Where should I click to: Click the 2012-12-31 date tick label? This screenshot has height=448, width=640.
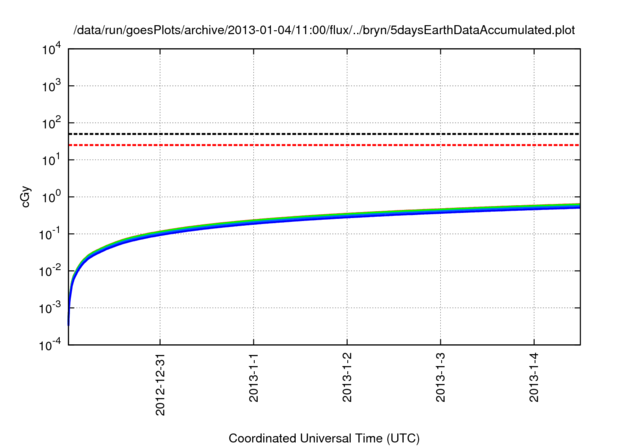tap(160, 384)
